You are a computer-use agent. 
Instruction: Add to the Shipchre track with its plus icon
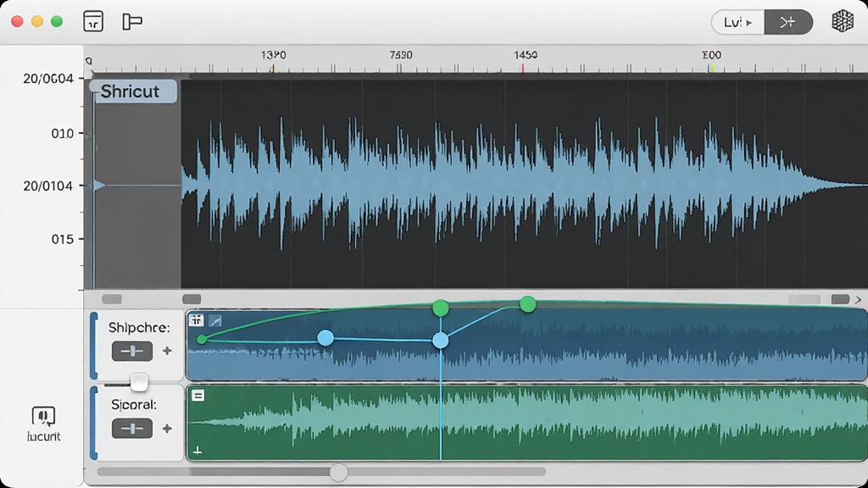pyautogui.click(x=167, y=351)
